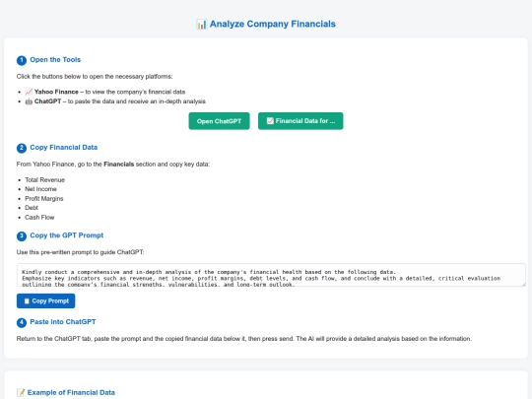
Task: Click the 'Analyze Company Financials' title
Action: (273, 24)
